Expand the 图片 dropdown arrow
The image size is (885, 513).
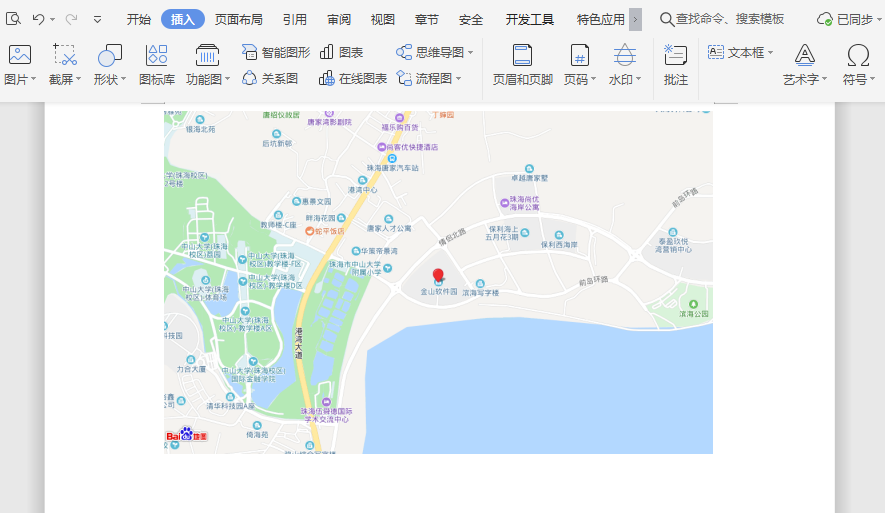pos(33,79)
